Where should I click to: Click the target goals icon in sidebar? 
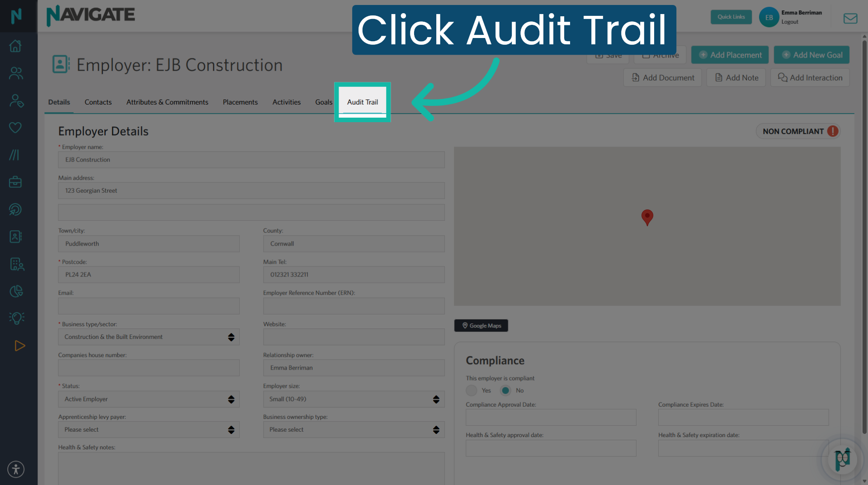tap(15, 209)
